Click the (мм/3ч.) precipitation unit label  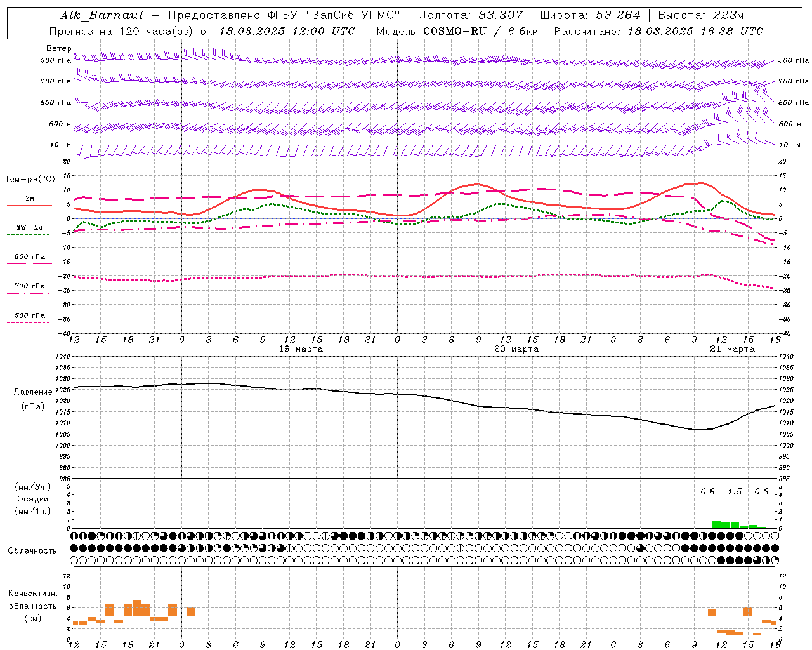click(x=33, y=487)
